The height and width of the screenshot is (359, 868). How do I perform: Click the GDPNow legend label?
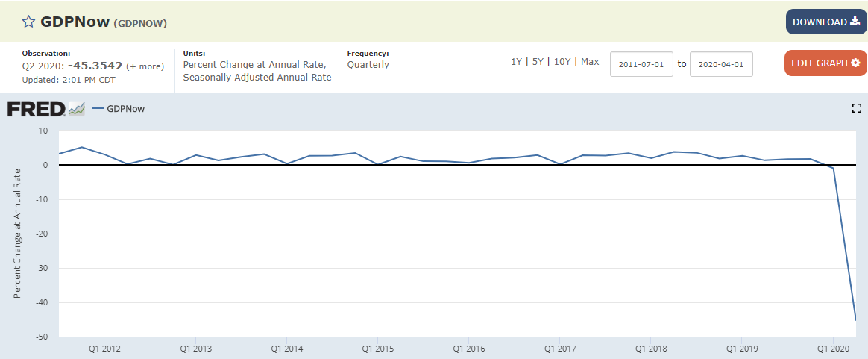click(x=126, y=109)
